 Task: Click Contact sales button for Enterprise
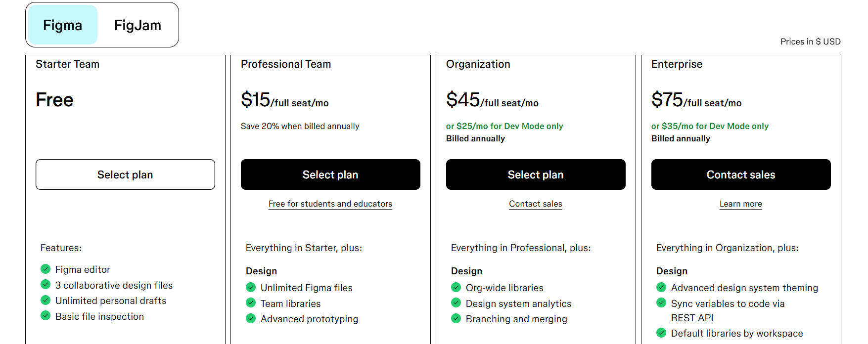741,174
